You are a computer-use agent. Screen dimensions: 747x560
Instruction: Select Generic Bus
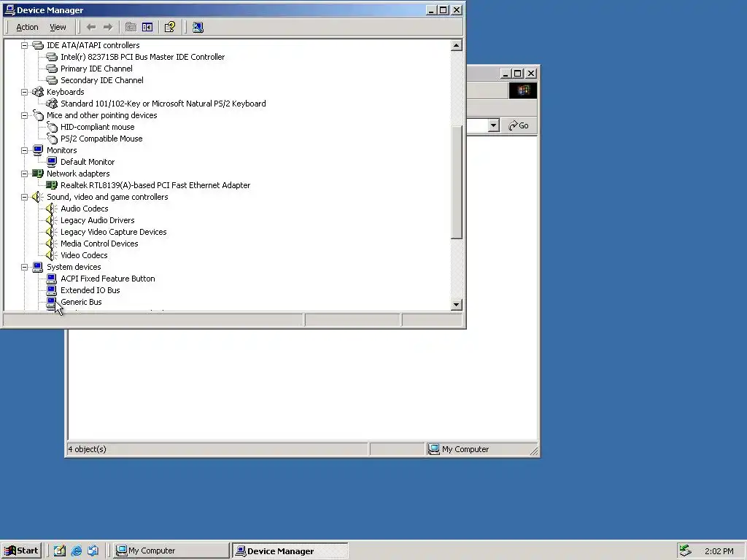tap(81, 302)
